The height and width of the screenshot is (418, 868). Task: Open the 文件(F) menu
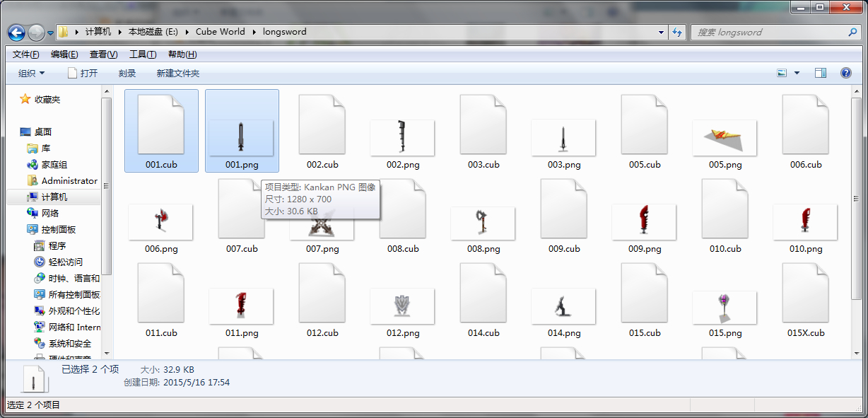tap(26, 54)
